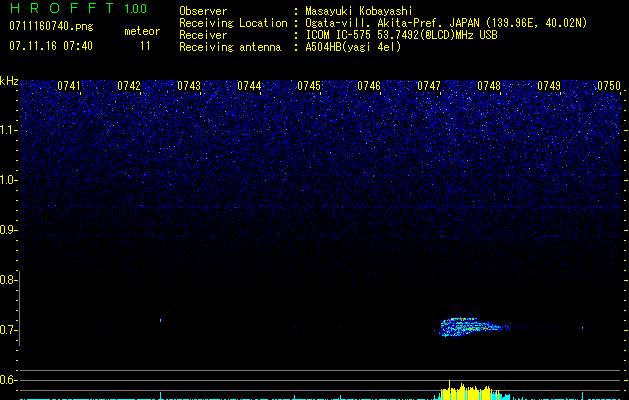The height and width of the screenshot is (400, 629).
Task: Click the 0.8 kHz axis label
Action: pyautogui.click(x=8, y=280)
